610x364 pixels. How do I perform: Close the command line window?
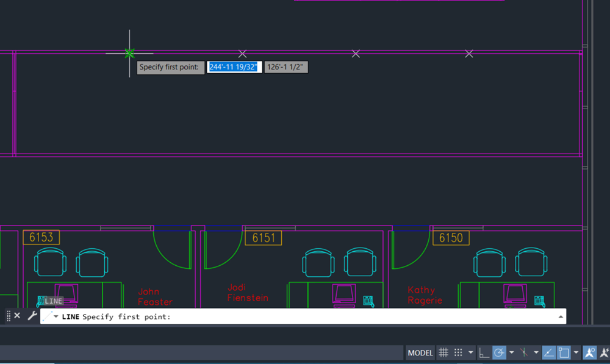tap(17, 316)
